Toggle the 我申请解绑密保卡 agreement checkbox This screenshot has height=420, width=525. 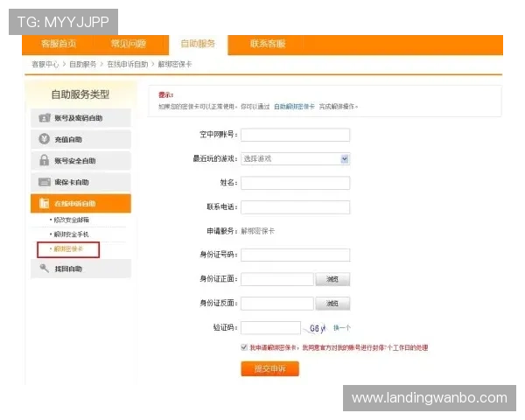[244, 347]
